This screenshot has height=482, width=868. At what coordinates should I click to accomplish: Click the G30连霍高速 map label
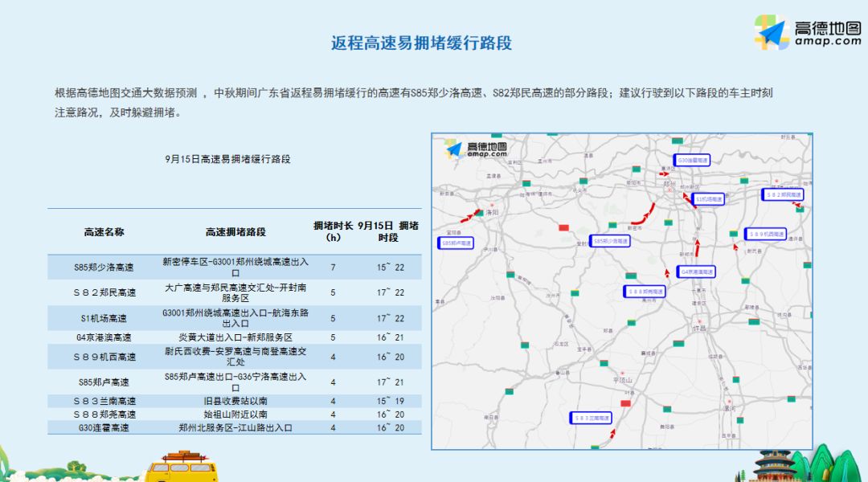pos(693,160)
